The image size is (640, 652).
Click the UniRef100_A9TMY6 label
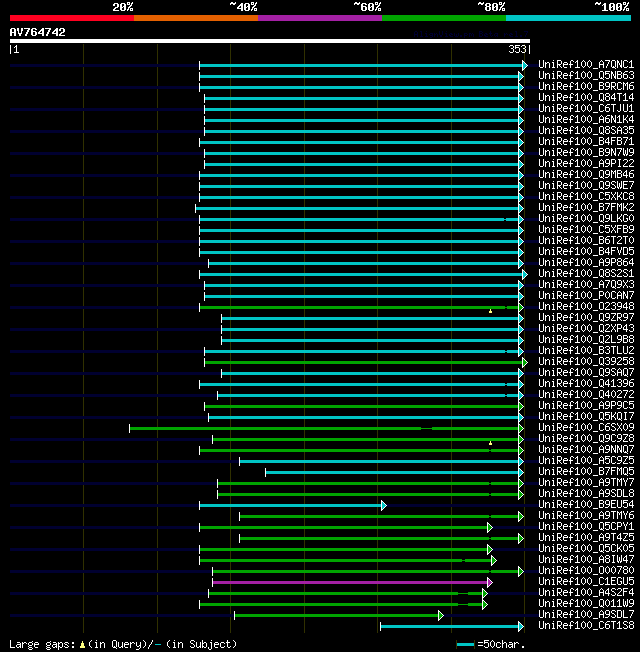(x=586, y=516)
